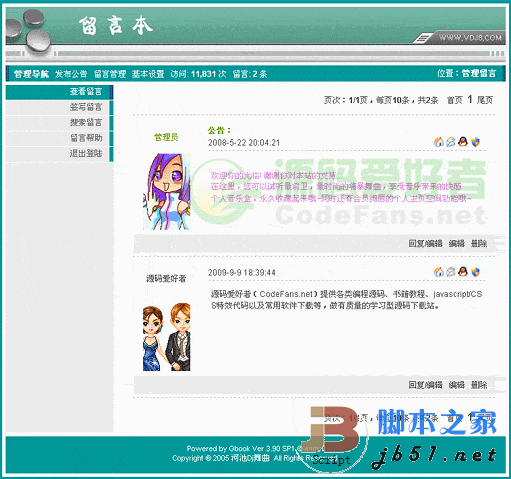This screenshot has width=511, height=479.
Task: Select 搜索留言 in the left sidebar
Action: pos(59,123)
